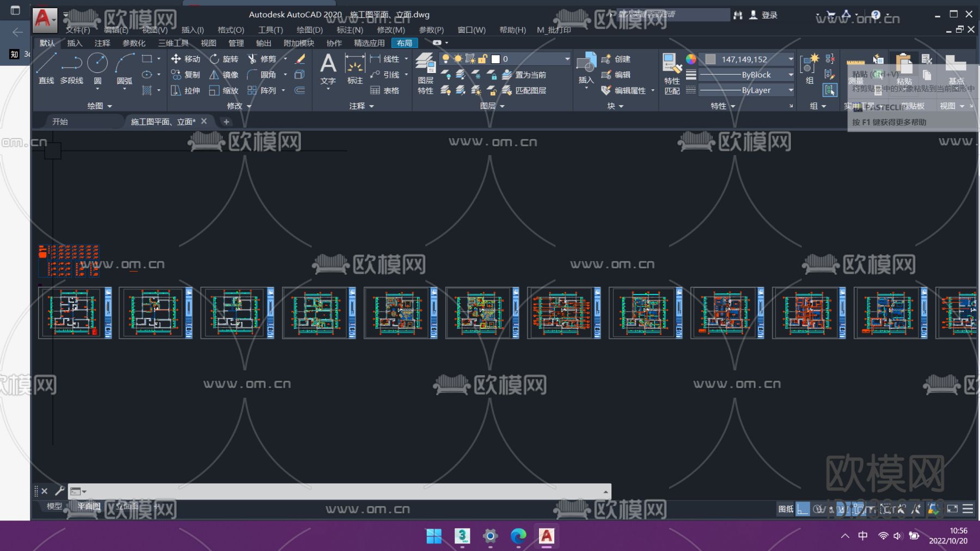This screenshot has height=551, width=980.
Task: Open the ByBlock lineweight dropdown
Action: point(791,75)
